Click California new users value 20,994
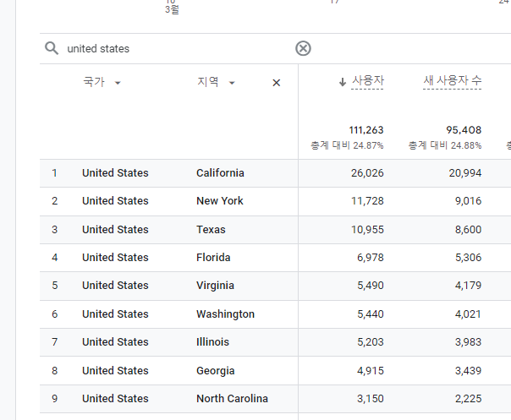Screen dimensions: 511x420 [x=465, y=173]
